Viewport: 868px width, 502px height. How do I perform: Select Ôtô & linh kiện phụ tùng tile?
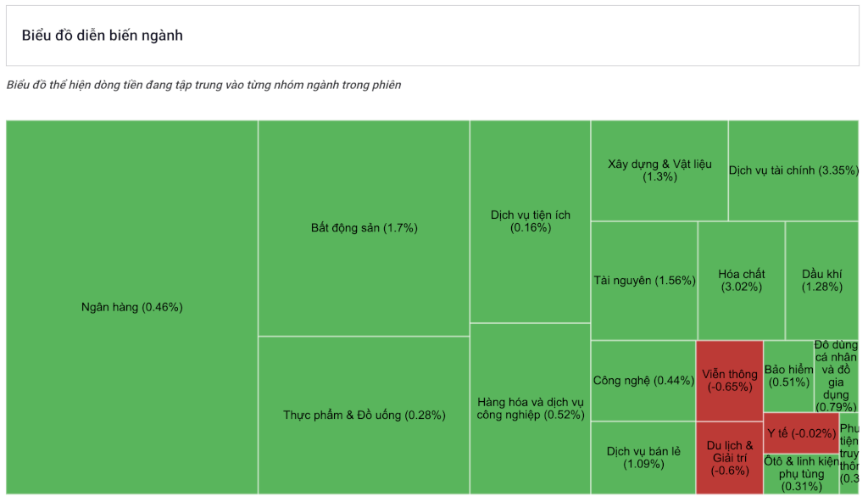pos(801,474)
